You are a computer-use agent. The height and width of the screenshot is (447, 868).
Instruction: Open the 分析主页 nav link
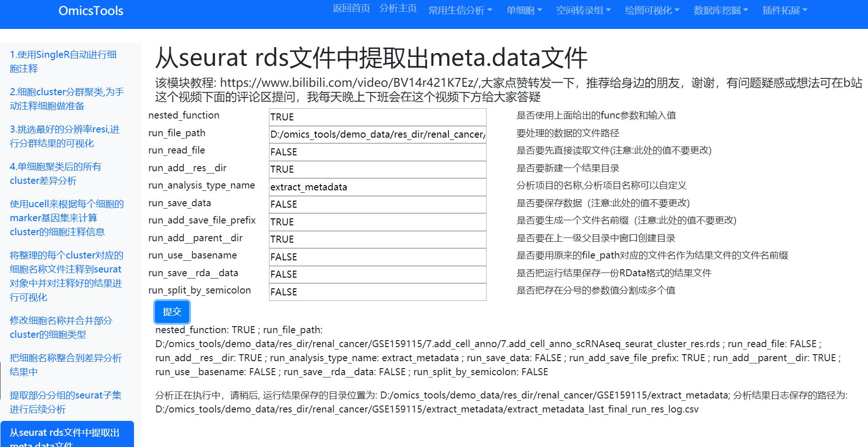coord(398,9)
